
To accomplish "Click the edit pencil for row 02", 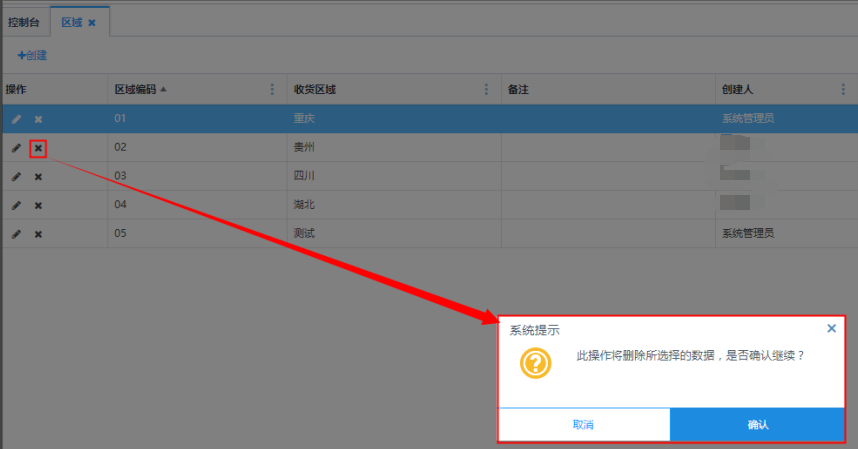I will pyautogui.click(x=16, y=148).
